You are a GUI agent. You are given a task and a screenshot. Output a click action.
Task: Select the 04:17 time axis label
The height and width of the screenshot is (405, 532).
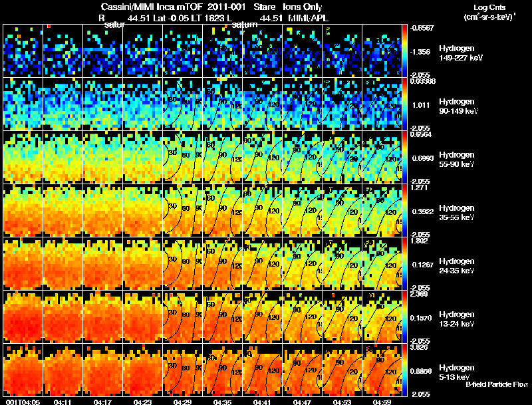[x=102, y=402]
